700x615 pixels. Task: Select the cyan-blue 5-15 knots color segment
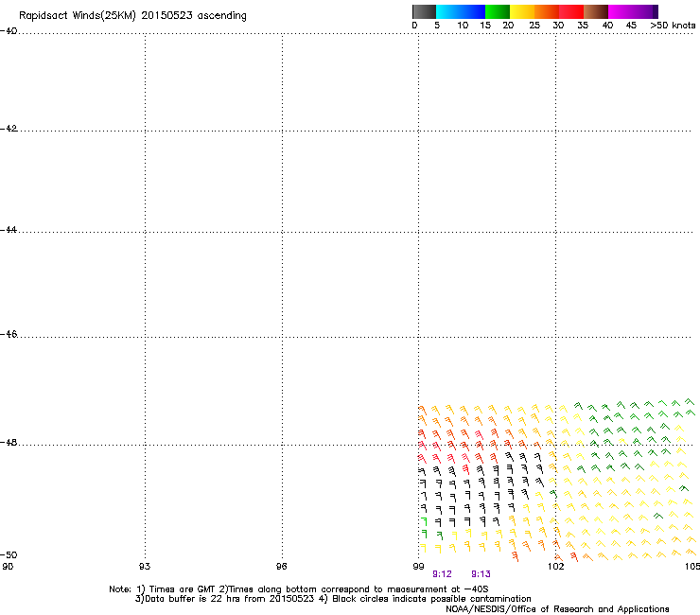[461, 11]
